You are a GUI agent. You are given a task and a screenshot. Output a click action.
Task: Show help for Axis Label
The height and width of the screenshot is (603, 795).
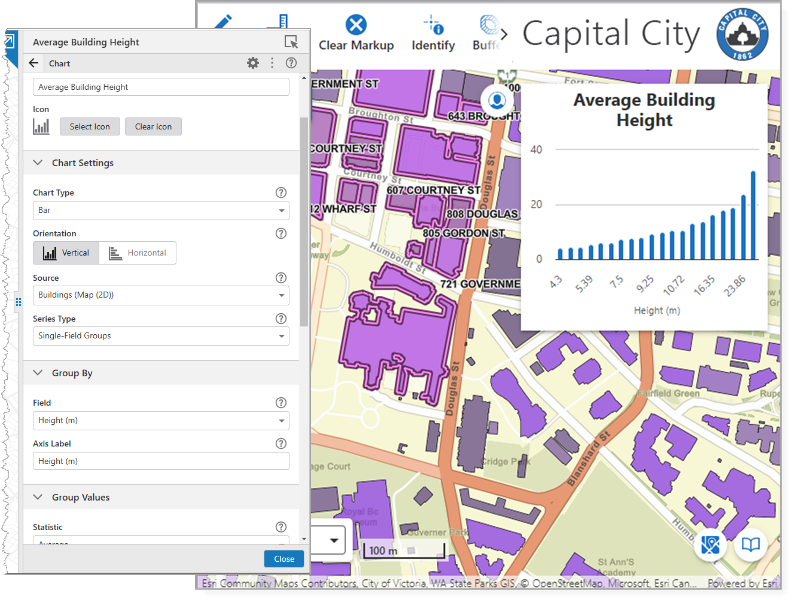point(281,443)
